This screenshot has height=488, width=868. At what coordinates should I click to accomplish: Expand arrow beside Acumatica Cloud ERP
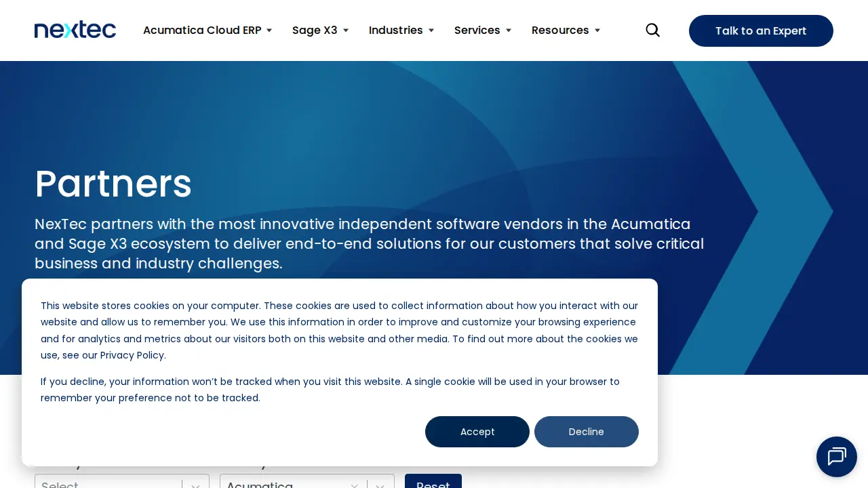pos(269,30)
